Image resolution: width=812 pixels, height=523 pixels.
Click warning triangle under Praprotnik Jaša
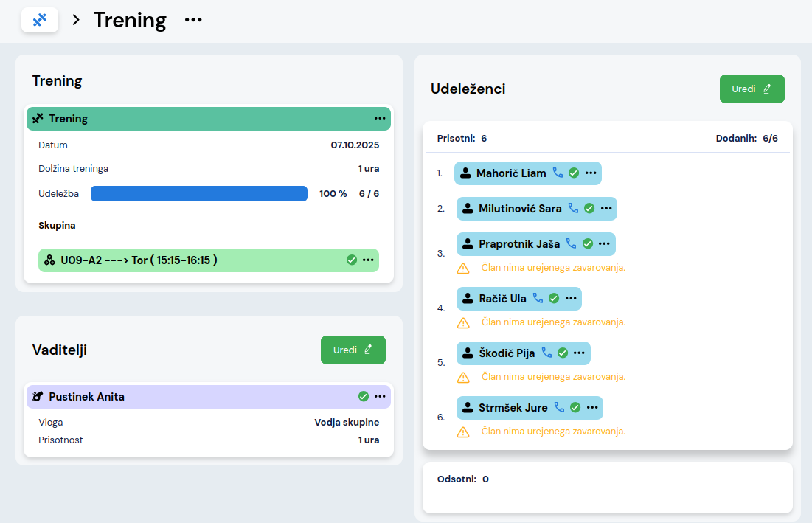(463, 269)
